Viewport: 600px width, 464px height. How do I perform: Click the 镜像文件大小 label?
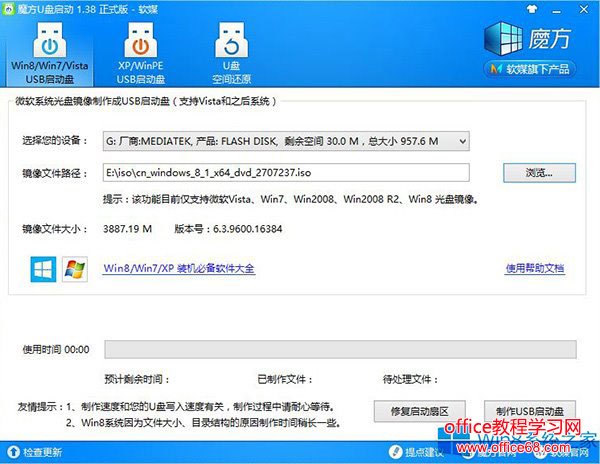click(55, 229)
